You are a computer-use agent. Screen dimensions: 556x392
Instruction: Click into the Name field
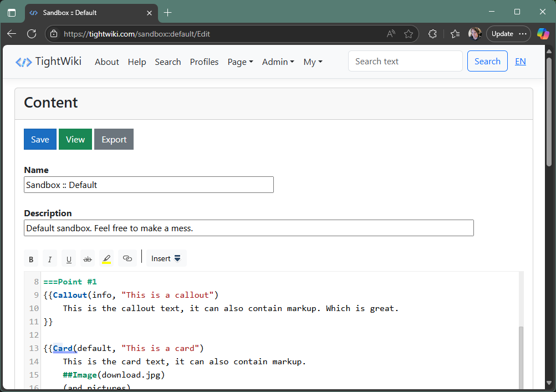pos(149,185)
